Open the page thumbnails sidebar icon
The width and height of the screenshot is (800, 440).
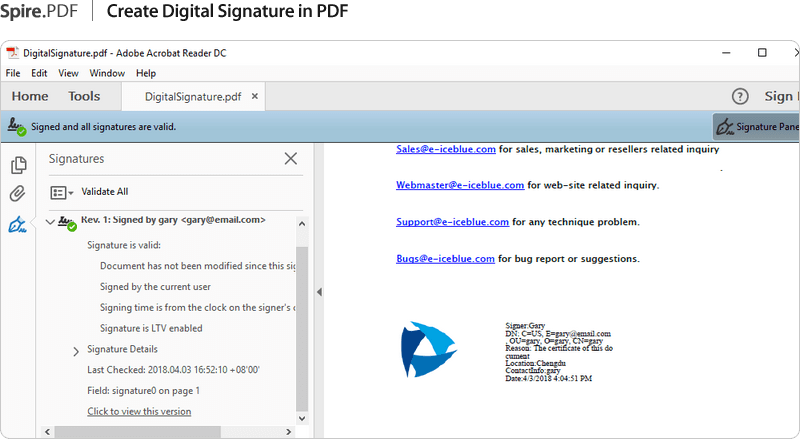click(x=18, y=164)
